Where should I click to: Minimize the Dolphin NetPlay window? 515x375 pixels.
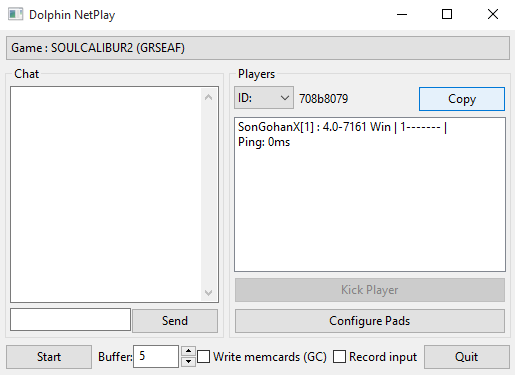coord(402,15)
